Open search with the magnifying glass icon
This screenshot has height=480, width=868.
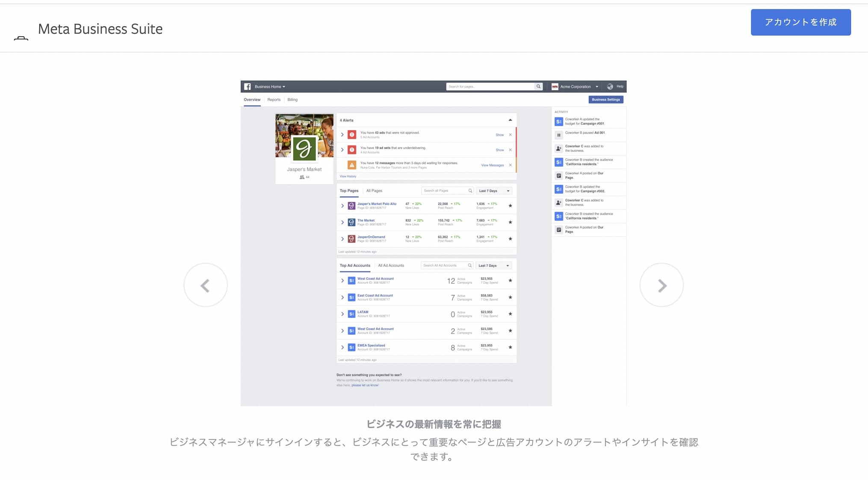click(x=538, y=86)
